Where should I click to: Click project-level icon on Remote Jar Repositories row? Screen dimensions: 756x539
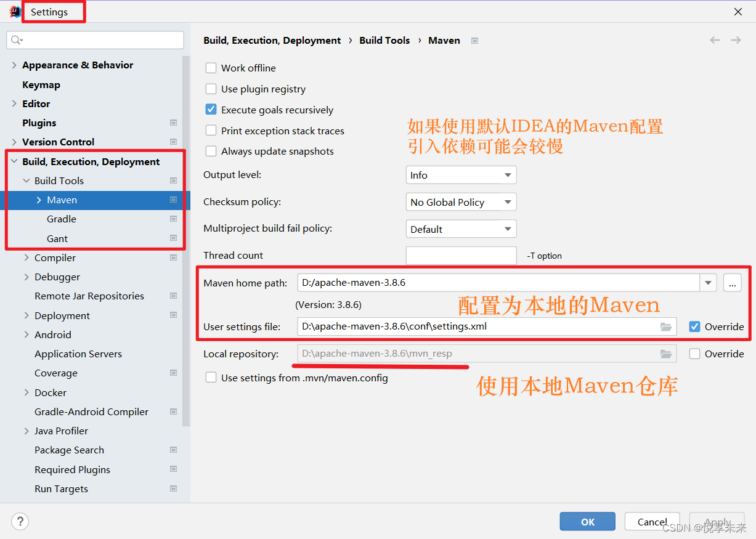pyautogui.click(x=173, y=296)
